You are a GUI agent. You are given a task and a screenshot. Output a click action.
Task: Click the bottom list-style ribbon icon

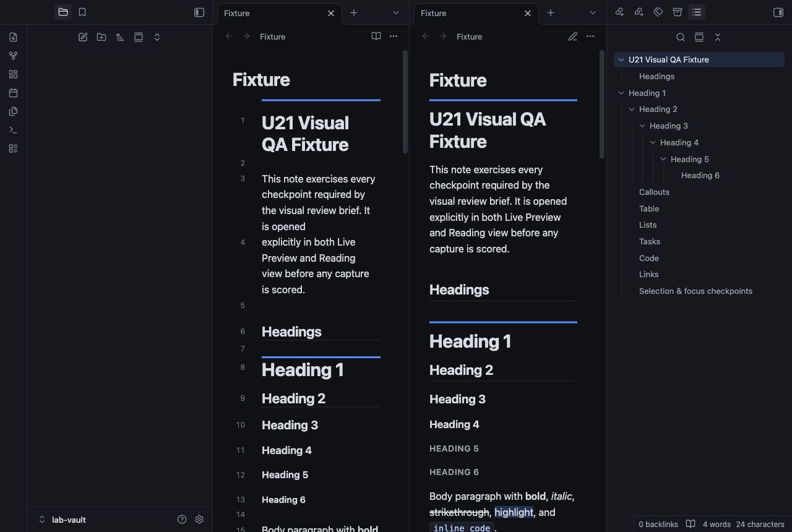point(13,148)
